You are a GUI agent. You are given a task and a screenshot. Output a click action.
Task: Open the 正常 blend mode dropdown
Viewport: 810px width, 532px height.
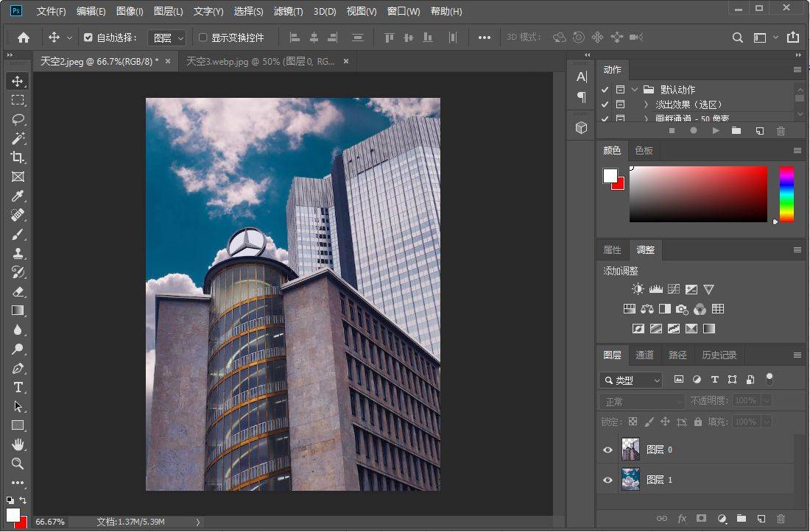coord(643,401)
